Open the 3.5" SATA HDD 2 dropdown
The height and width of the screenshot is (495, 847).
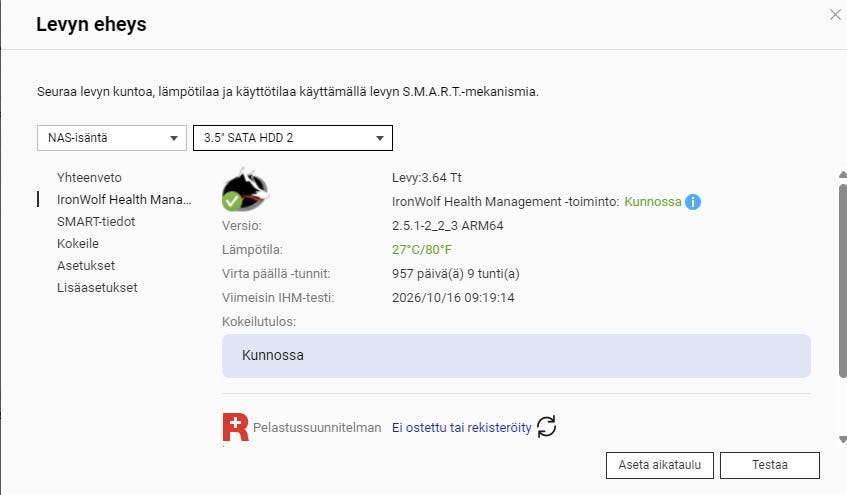pos(293,138)
